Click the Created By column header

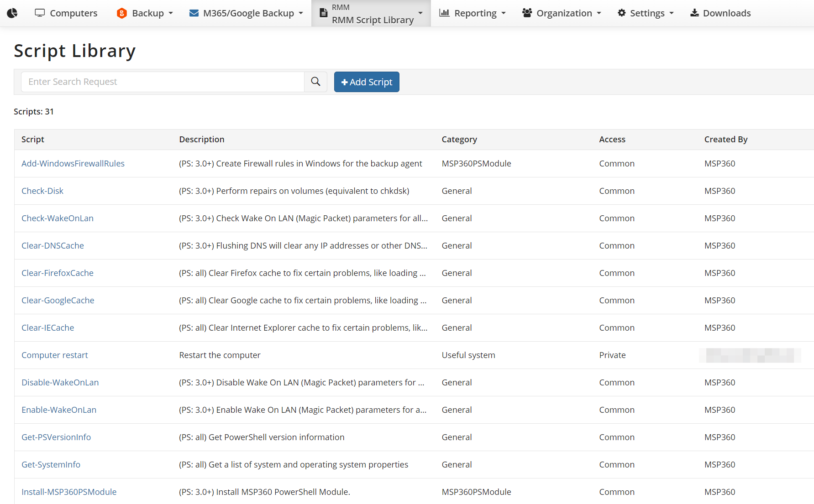pos(726,139)
